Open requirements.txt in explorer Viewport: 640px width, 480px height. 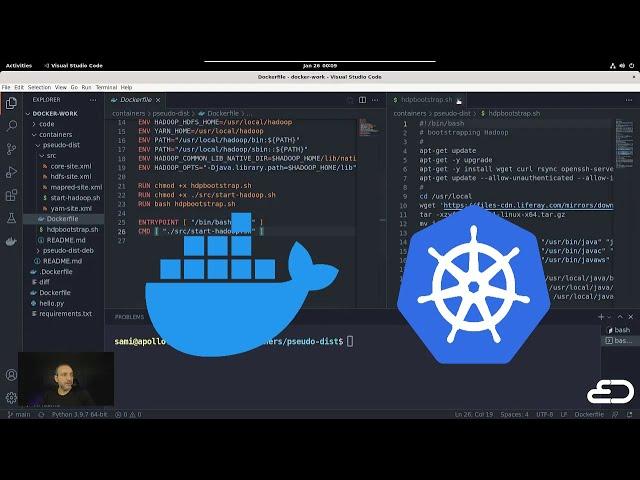(65, 314)
